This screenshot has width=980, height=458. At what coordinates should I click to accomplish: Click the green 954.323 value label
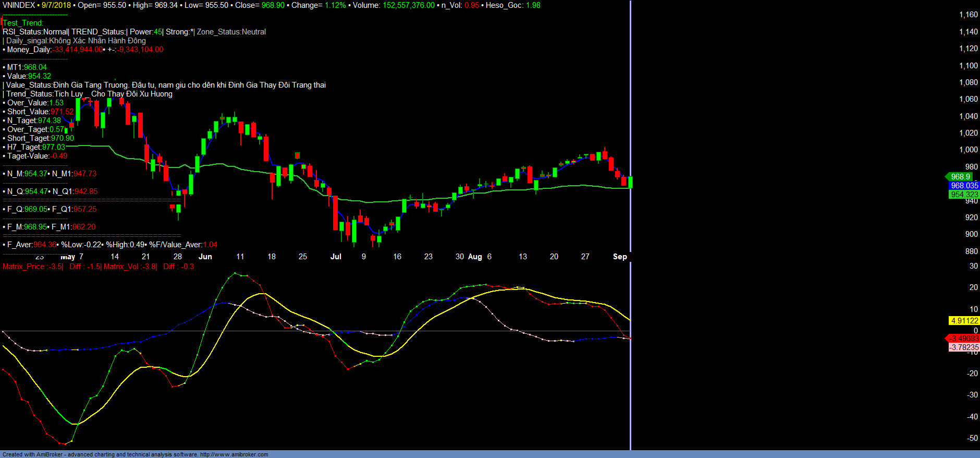pos(964,195)
